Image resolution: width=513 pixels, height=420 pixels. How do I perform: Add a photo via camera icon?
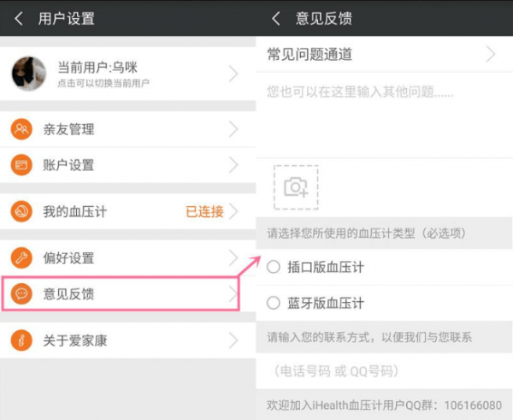tap(296, 186)
